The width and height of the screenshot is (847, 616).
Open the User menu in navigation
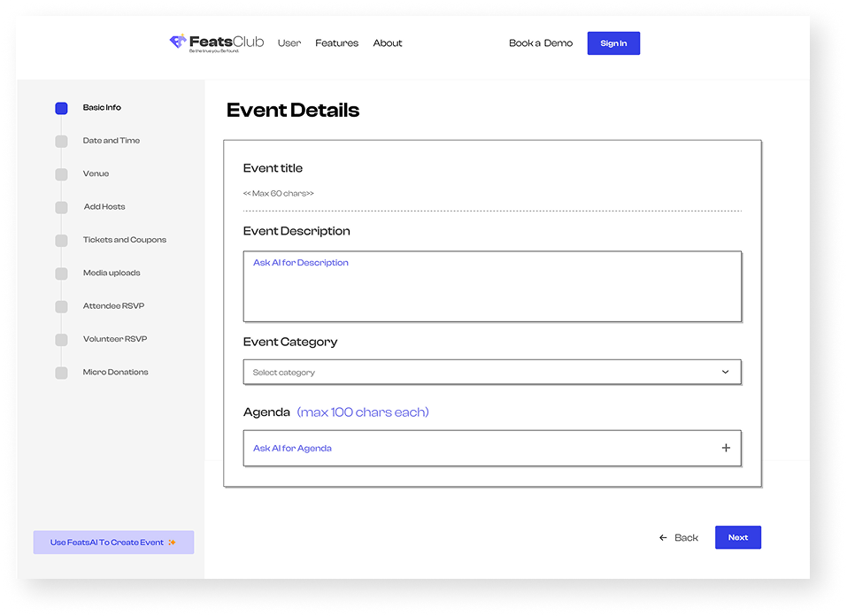(289, 43)
